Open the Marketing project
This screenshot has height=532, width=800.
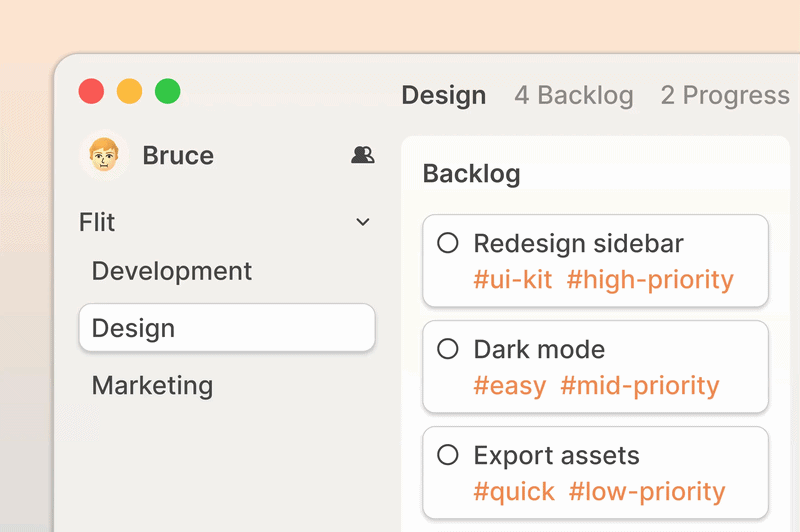pos(152,385)
